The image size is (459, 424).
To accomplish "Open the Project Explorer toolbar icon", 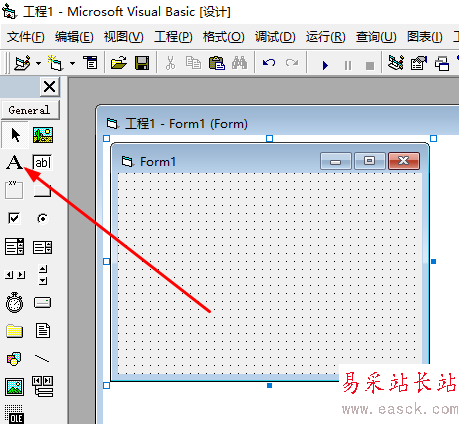I will click(396, 63).
